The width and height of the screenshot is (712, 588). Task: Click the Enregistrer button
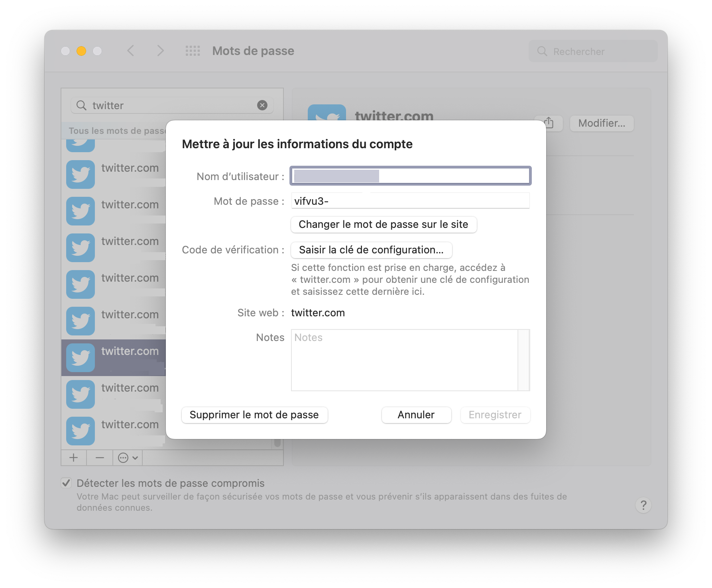point(495,415)
